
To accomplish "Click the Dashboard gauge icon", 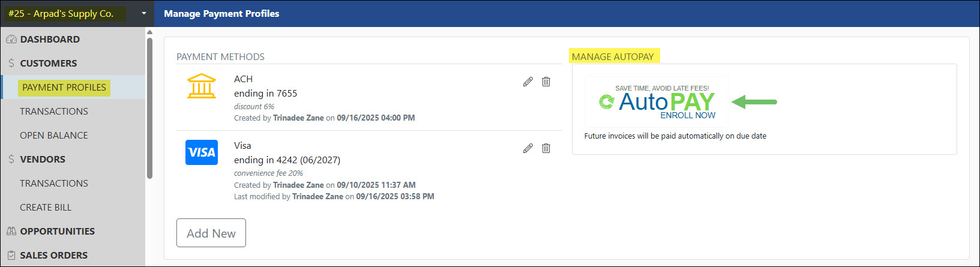I will [11, 40].
